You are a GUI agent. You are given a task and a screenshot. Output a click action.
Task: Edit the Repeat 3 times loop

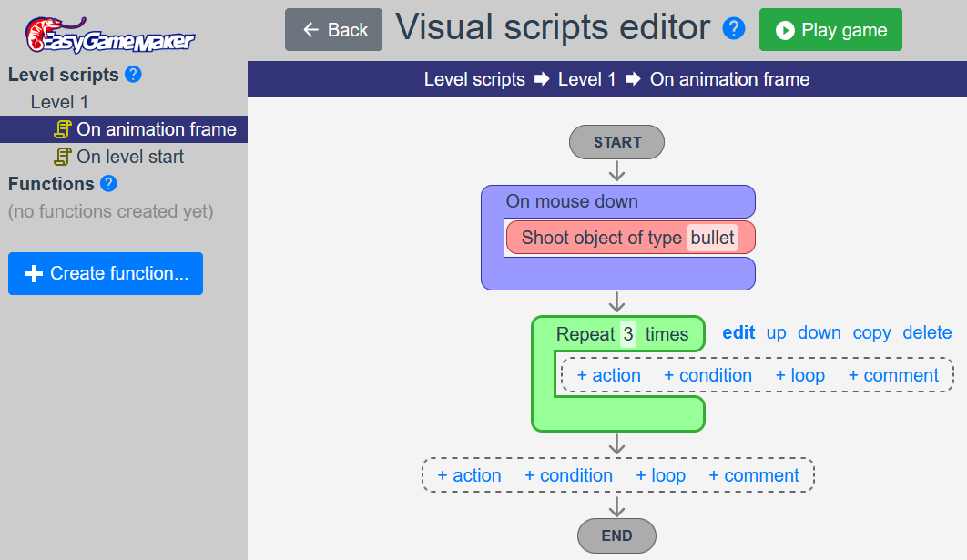pos(738,332)
